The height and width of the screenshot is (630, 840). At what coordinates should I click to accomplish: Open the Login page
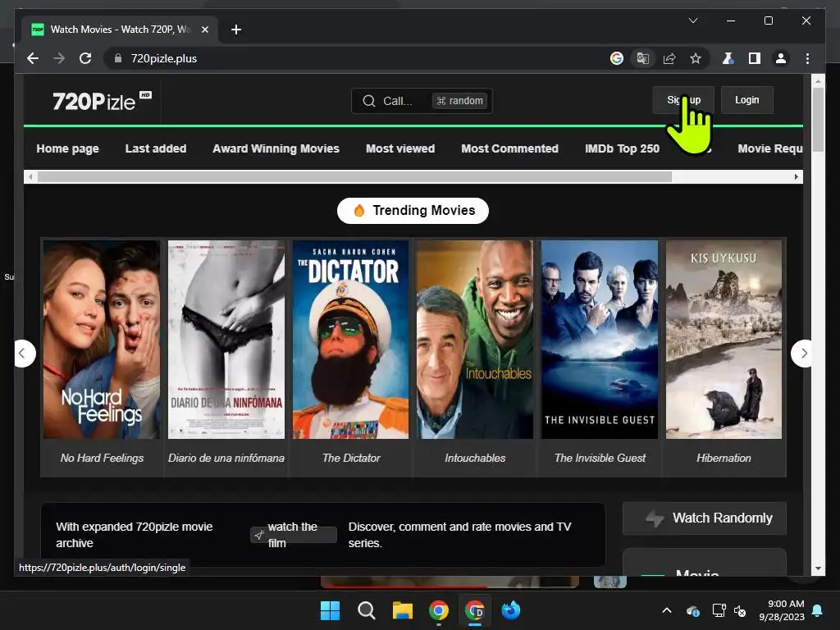tap(746, 99)
